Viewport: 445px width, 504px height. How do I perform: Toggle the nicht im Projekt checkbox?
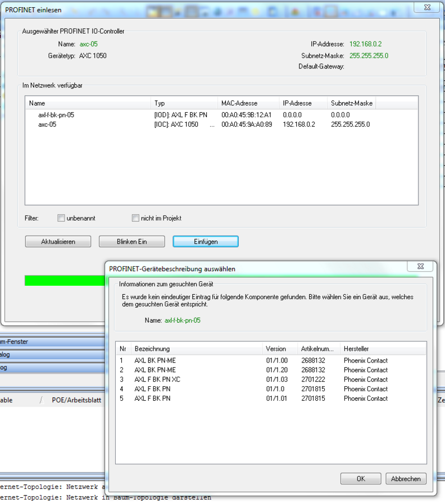135,218
